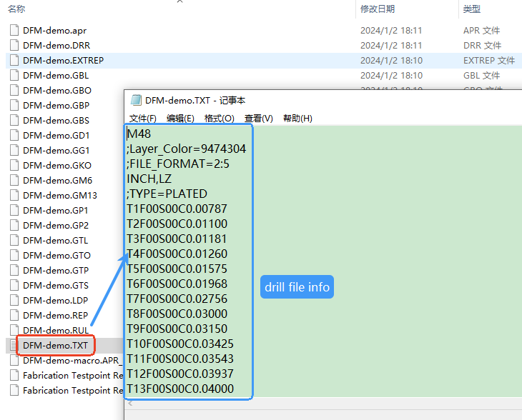The width and height of the screenshot is (522, 420).
Task: Click the DFM-demo.apr file icon
Action: click(14, 31)
